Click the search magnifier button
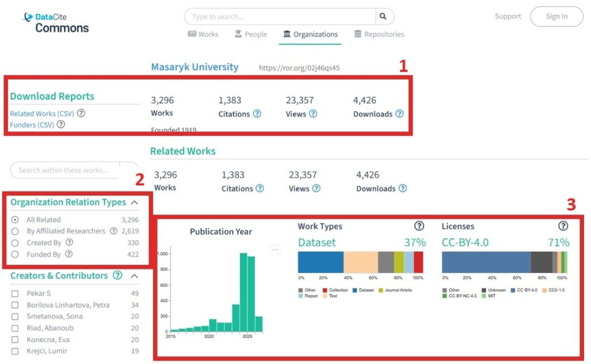Screen dimensions: 591x364 (x=384, y=17)
